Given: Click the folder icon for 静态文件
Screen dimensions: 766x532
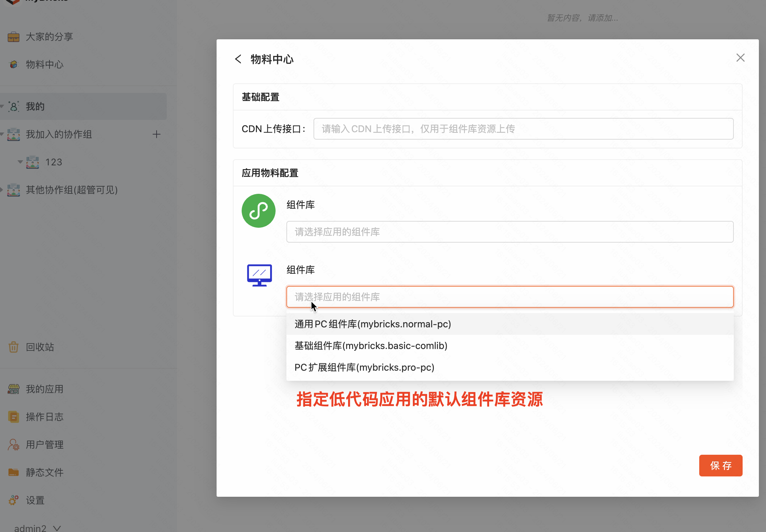Looking at the screenshot, I should 14,472.
